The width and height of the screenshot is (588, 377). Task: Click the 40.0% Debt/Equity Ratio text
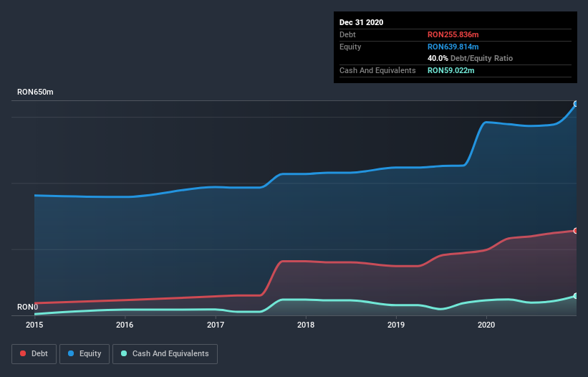tap(471, 58)
